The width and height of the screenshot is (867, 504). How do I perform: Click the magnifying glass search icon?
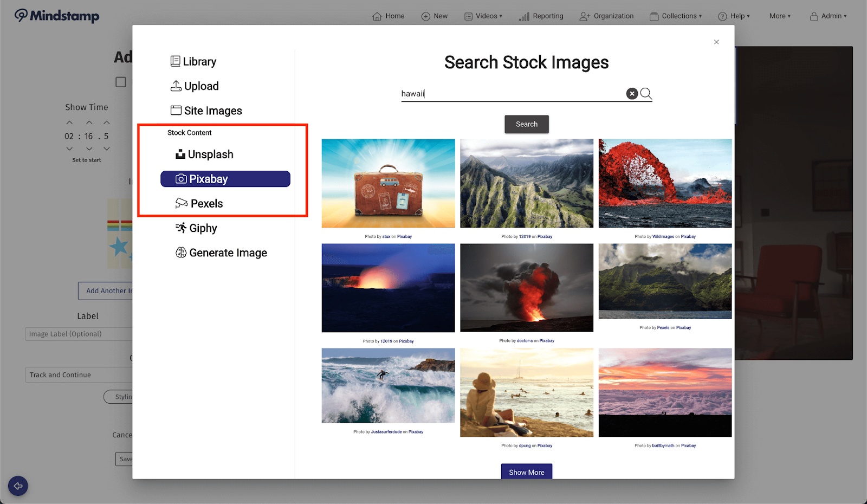646,94
